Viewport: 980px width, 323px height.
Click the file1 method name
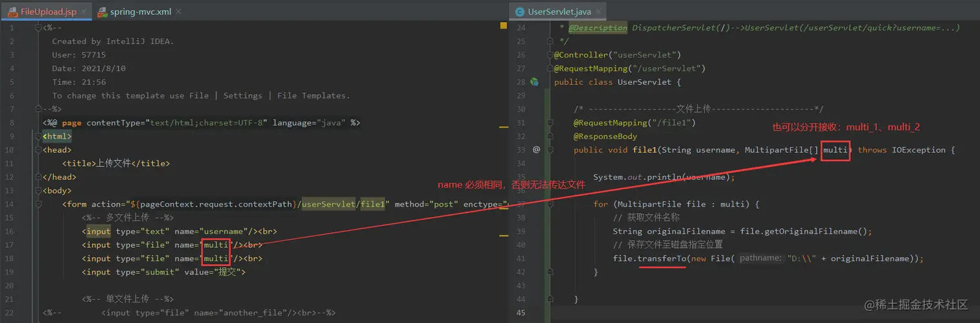coord(644,150)
